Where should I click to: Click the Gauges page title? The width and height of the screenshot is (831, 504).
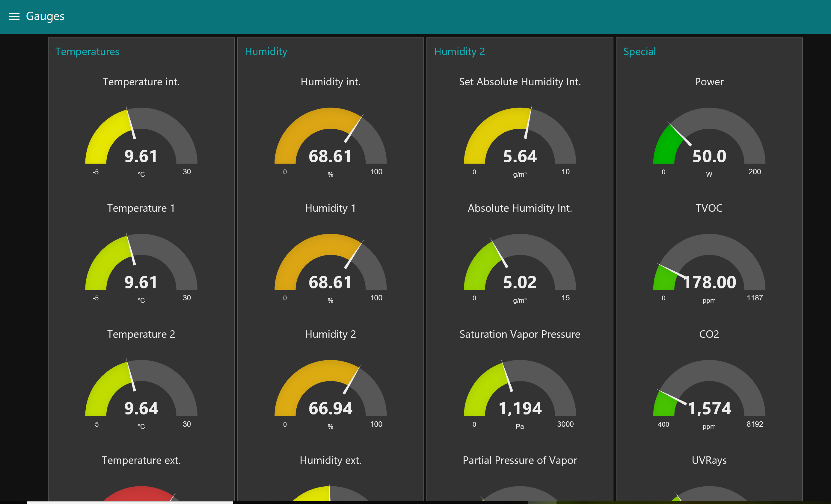coord(45,16)
